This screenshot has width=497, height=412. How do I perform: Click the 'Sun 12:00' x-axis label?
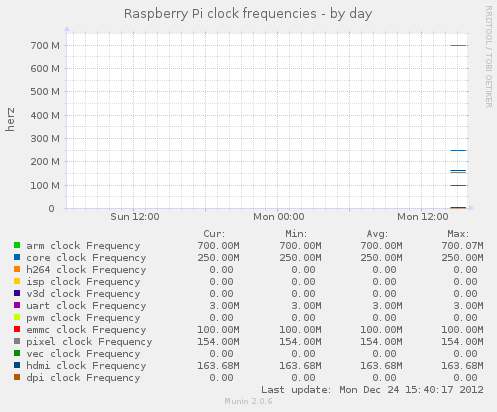(135, 217)
